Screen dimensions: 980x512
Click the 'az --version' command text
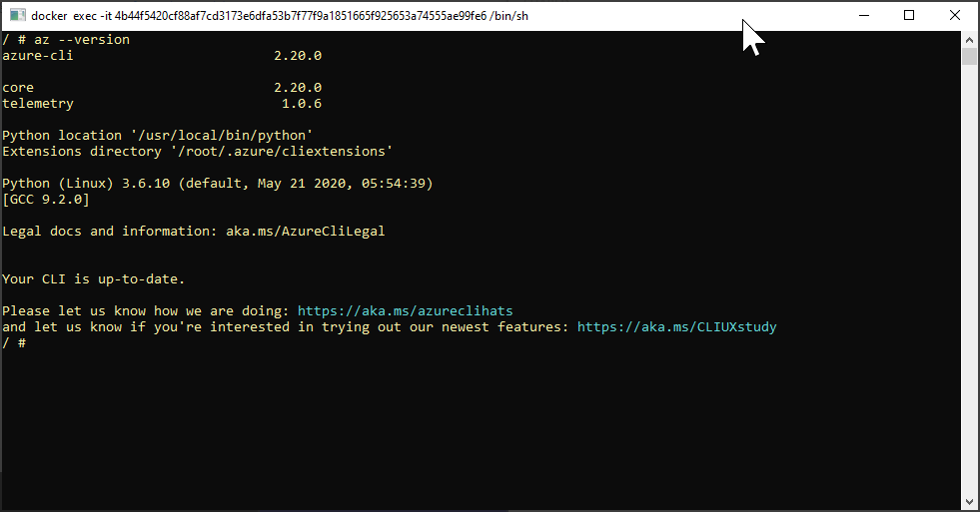pos(82,39)
